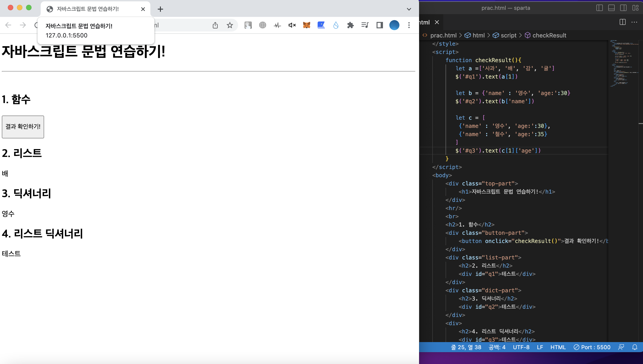The width and height of the screenshot is (643, 364).
Task: Open the tab search chevron in Chrome
Action: 409,9
